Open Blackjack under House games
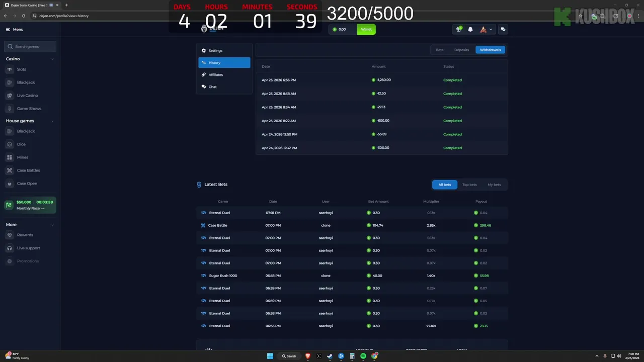Image resolution: width=644 pixels, height=362 pixels. coord(26,131)
